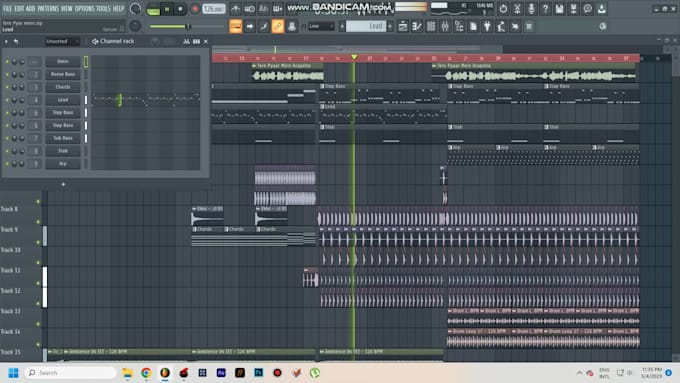Select the Reese Bass channel button

tap(63, 74)
